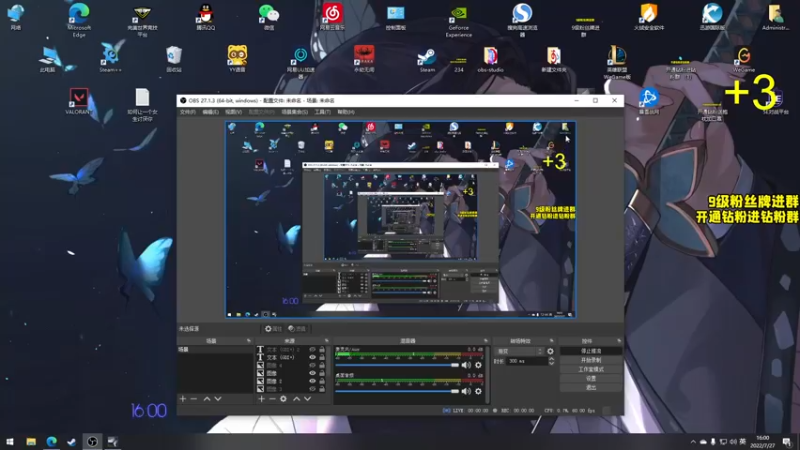Viewport: 800px width, 450px height.
Task: Toggle lock on 文本 (GDI+) 2 source
Action: (322, 350)
